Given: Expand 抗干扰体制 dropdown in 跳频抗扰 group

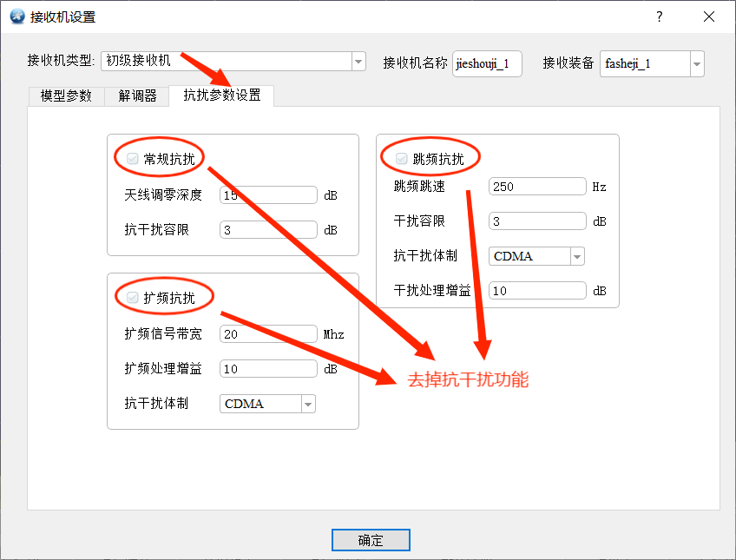Looking at the screenshot, I should (x=577, y=256).
